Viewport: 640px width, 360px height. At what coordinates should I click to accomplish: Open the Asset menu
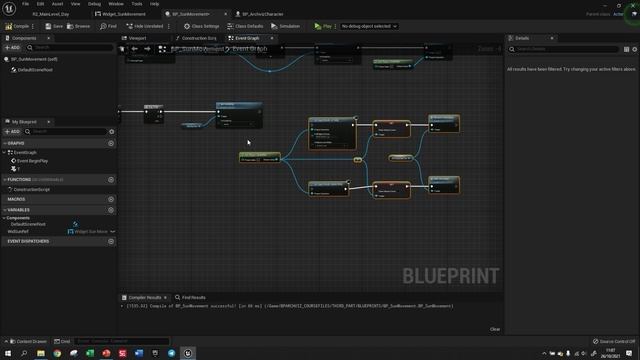[x=57, y=4]
